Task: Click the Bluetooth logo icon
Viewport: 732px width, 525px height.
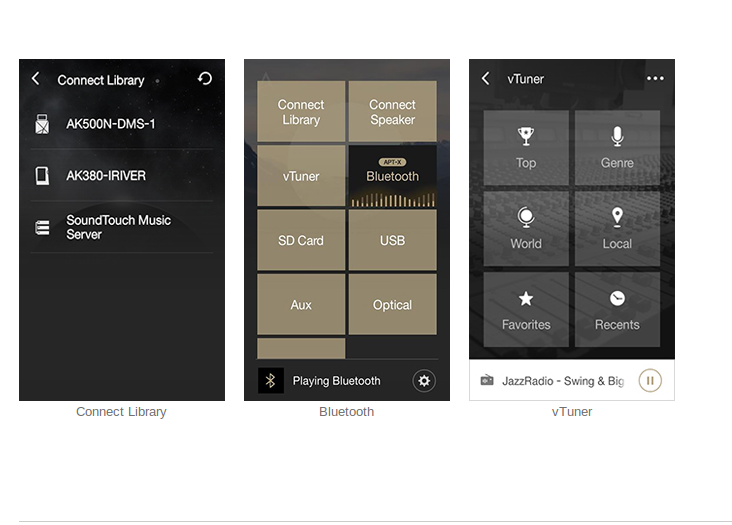Action: (271, 380)
